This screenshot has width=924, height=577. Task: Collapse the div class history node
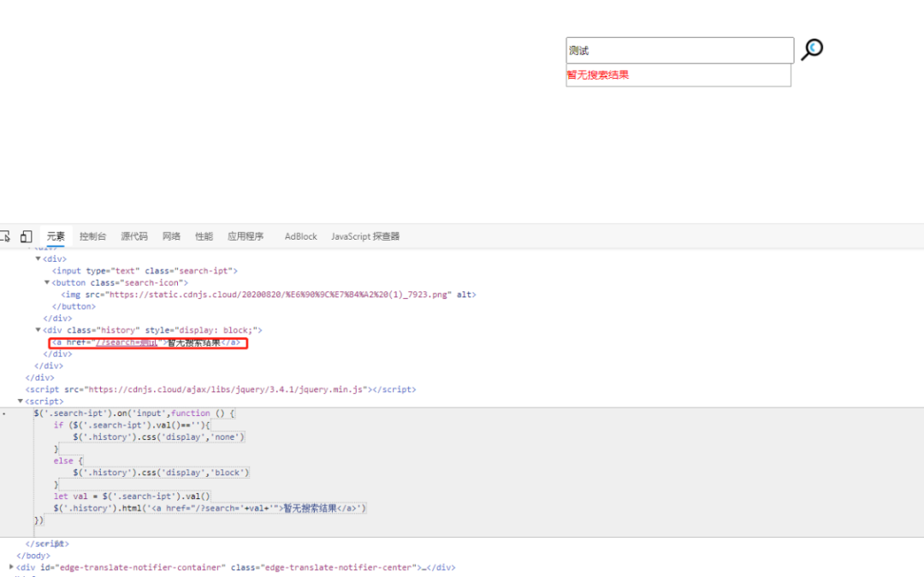[38, 330]
